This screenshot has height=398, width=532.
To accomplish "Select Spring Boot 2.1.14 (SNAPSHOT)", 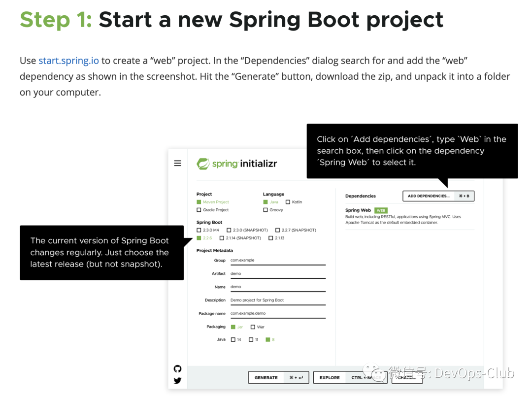I will point(240,238).
